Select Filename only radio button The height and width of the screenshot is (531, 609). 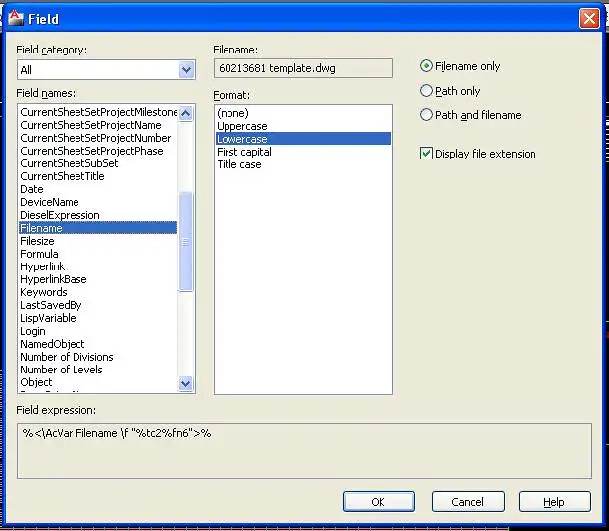[426, 66]
